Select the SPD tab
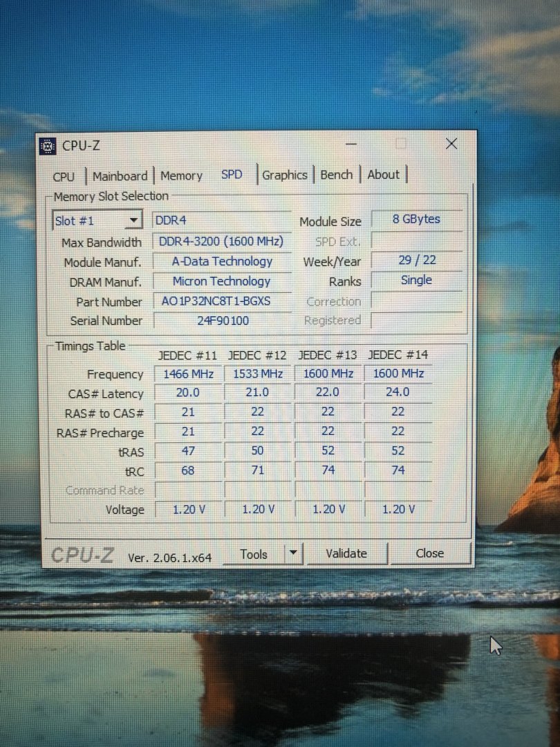Screen dimensions: 560x747 (x=232, y=175)
